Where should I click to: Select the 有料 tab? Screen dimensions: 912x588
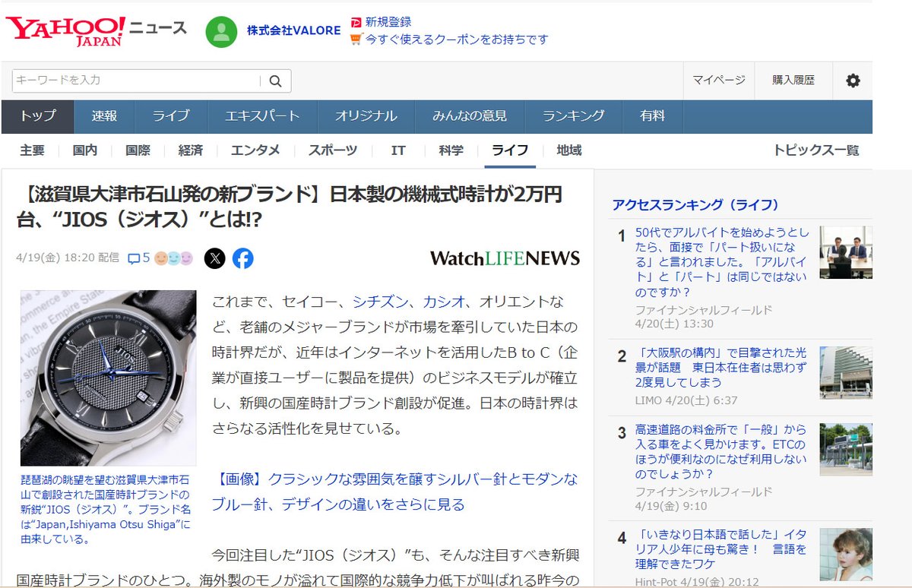[653, 116]
